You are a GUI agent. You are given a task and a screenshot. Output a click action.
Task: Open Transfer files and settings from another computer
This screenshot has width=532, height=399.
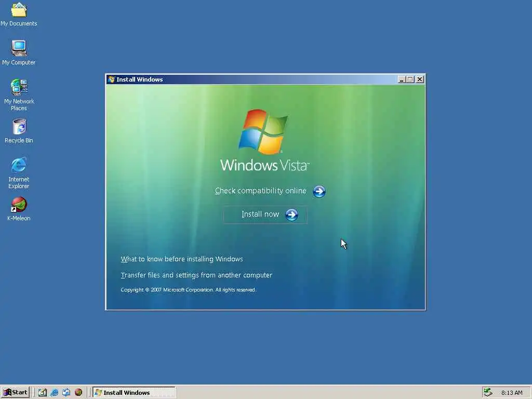pos(196,275)
